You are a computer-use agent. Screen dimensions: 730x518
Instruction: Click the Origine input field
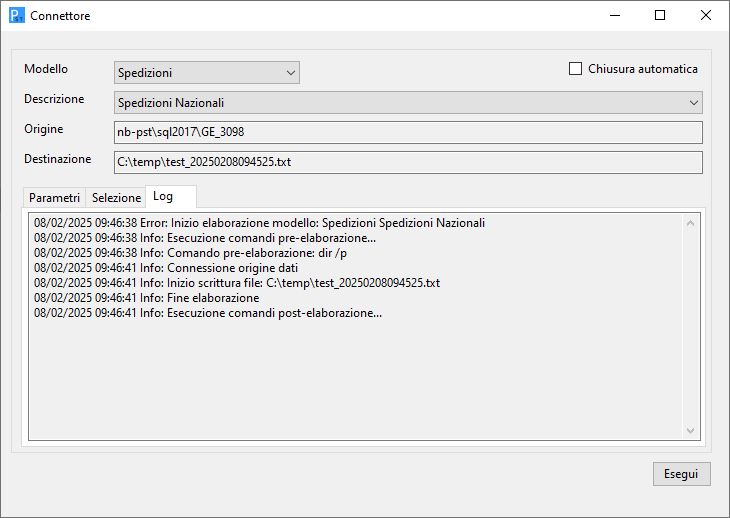(408, 132)
